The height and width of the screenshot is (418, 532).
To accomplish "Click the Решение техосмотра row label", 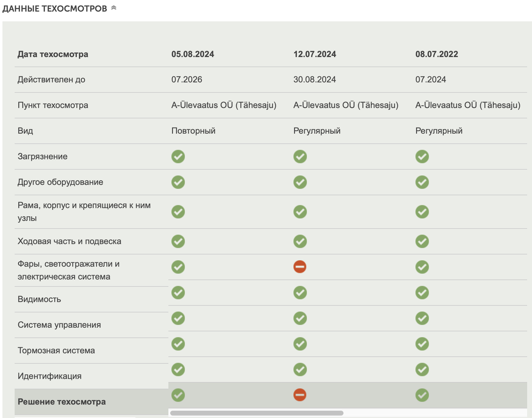I will coord(62,402).
